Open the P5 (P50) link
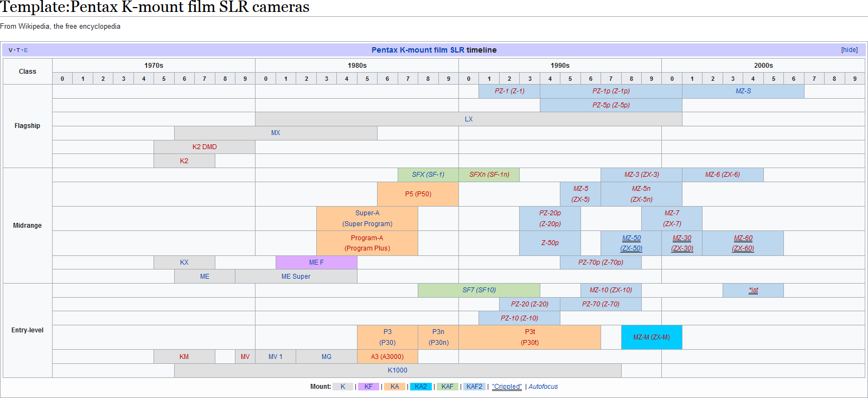Screen dimensions: 868x398 click(x=418, y=194)
